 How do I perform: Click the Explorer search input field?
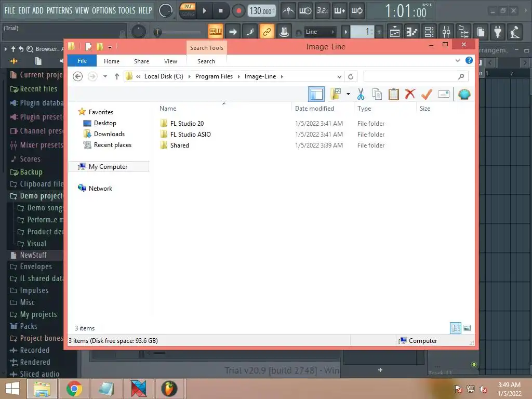[x=416, y=76]
